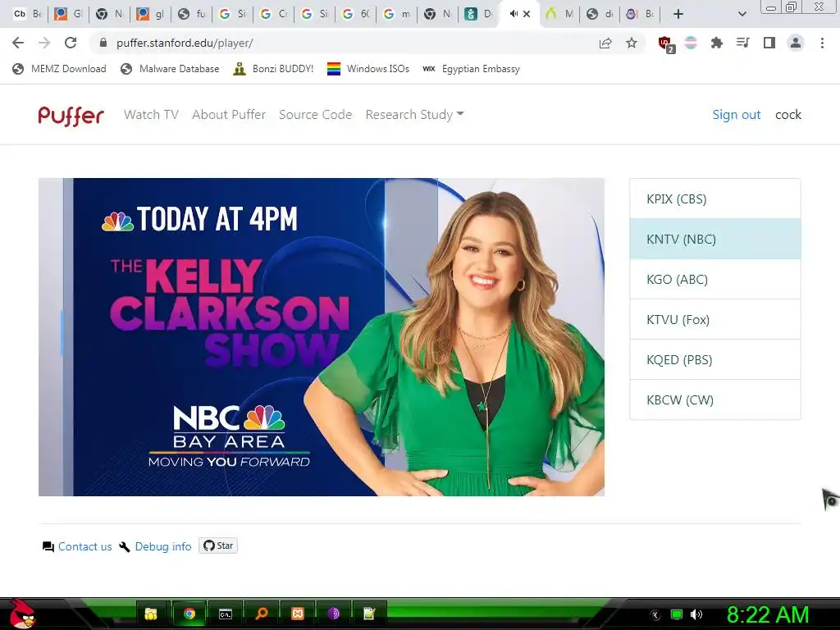
Task: Switch to the Google tab labeled '60'
Action: 356,14
